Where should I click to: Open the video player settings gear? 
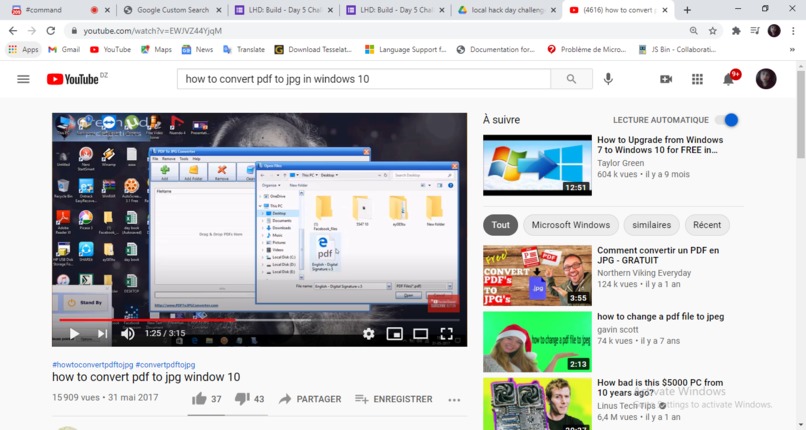point(369,334)
